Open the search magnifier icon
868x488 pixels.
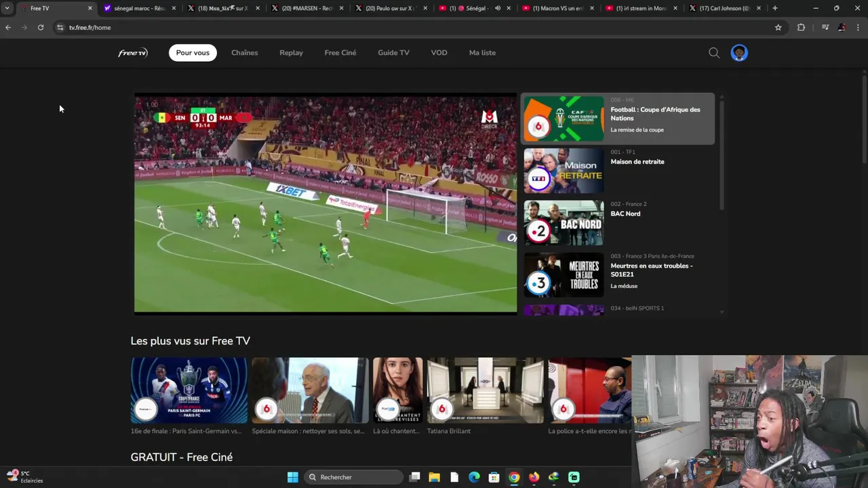click(714, 53)
